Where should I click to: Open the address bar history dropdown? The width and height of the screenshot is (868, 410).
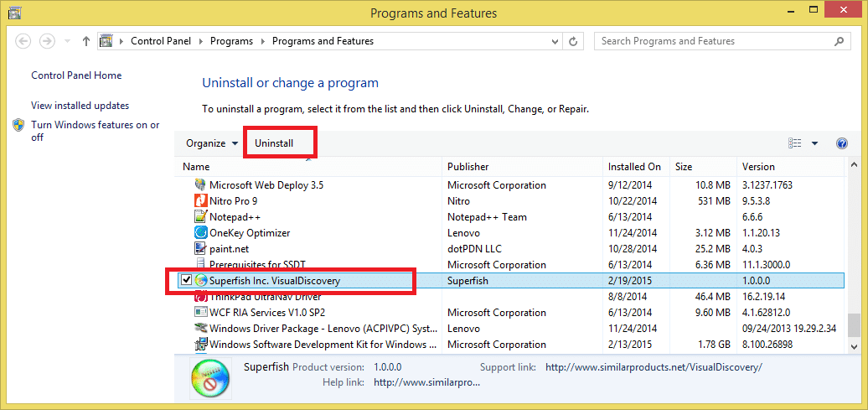[555, 41]
